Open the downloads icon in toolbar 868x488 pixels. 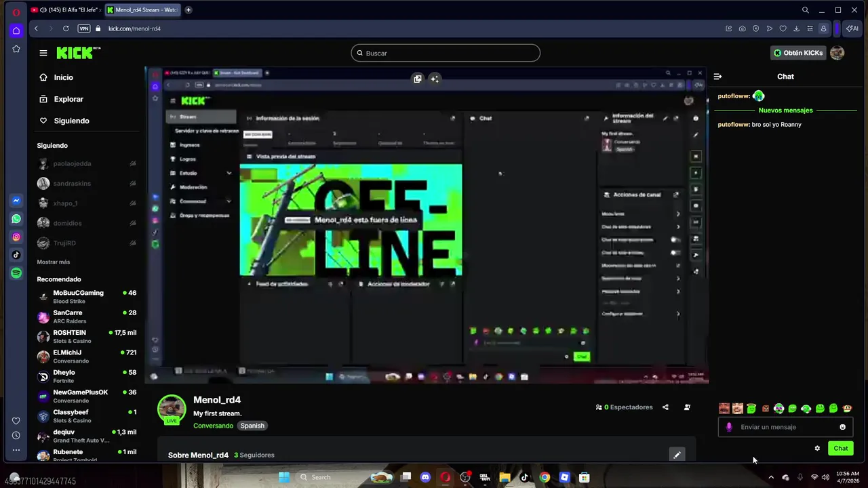click(x=796, y=28)
